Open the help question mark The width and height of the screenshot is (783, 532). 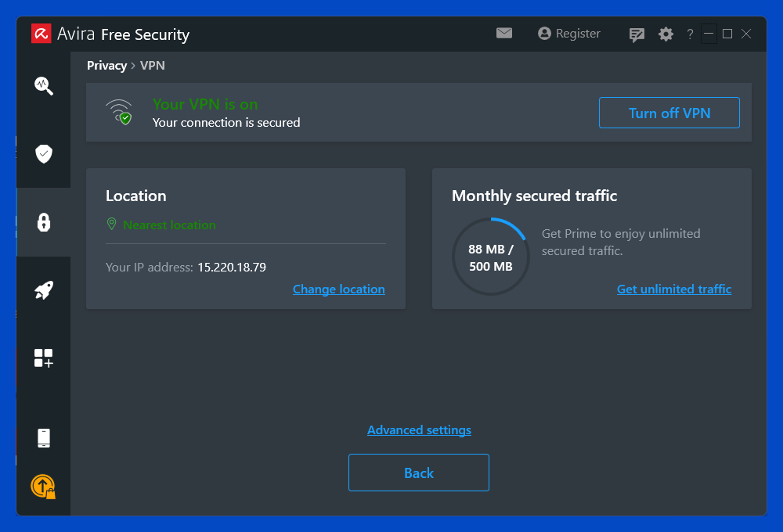pyautogui.click(x=690, y=34)
